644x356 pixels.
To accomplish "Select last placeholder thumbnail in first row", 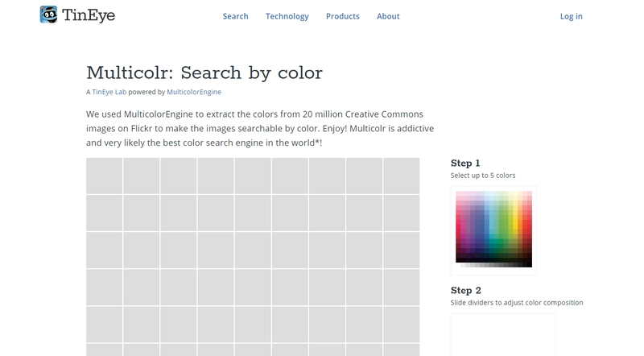I will pyautogui.click(x=401, y=176).
